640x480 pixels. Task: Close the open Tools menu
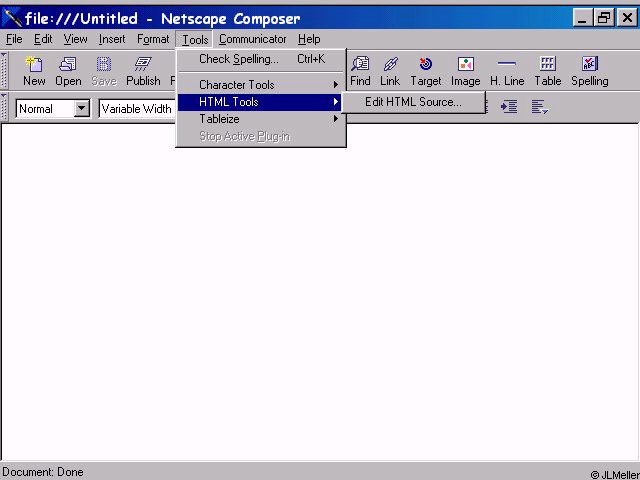(x=195, y=40)
